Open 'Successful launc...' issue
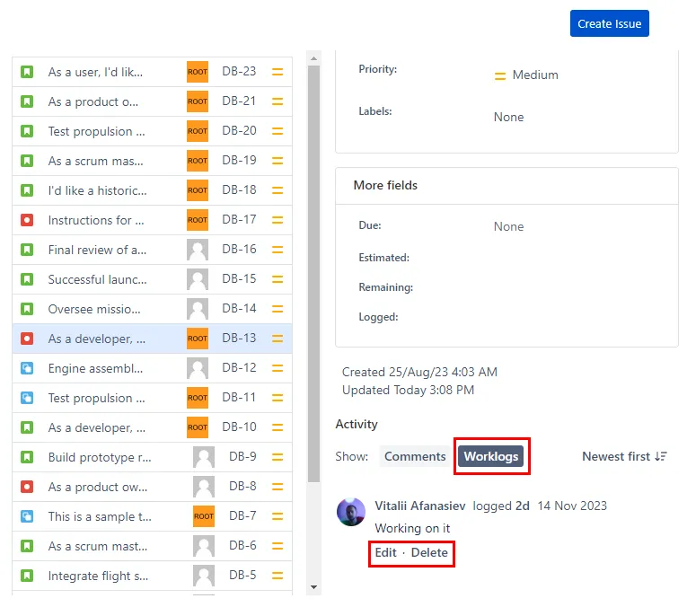 click(97, 279)
